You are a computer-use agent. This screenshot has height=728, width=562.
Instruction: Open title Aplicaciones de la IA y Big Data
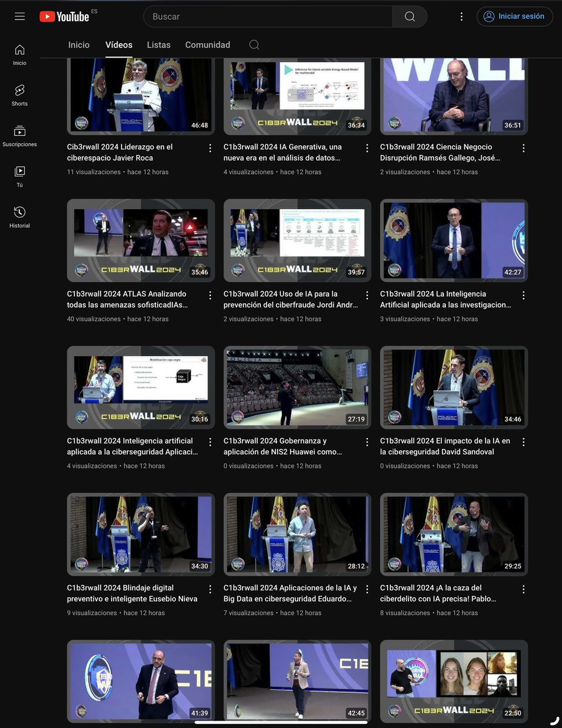click(290, 593)
